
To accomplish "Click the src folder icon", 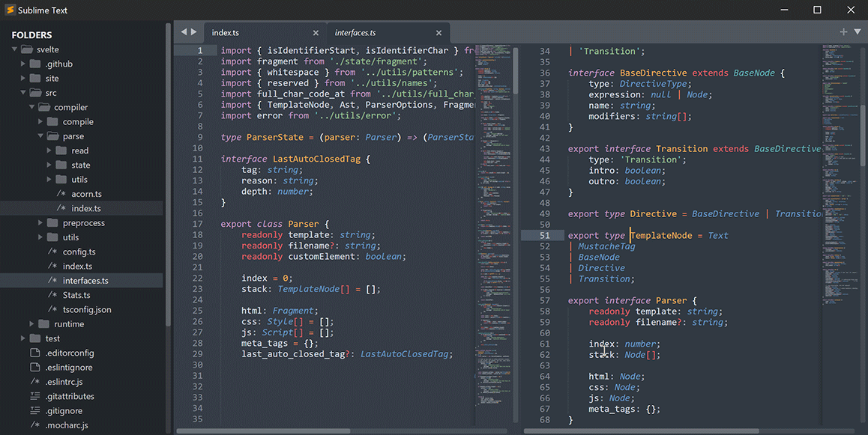I will coord(35,92).
